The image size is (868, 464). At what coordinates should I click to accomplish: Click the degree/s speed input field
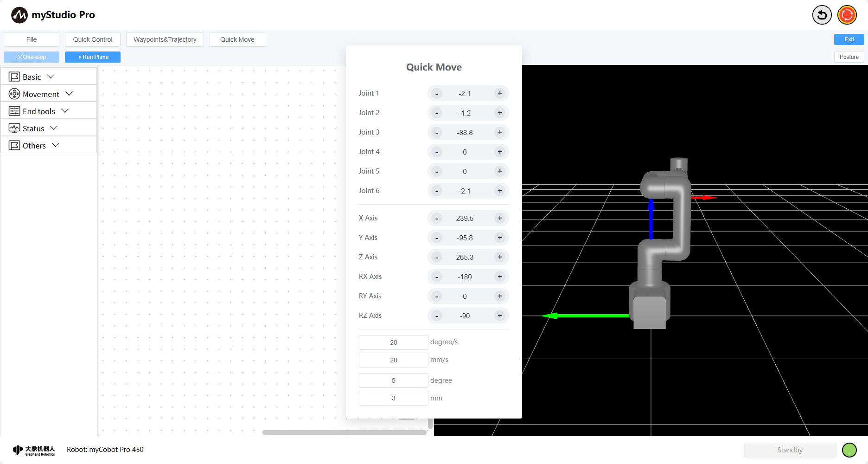click(393, 342)
